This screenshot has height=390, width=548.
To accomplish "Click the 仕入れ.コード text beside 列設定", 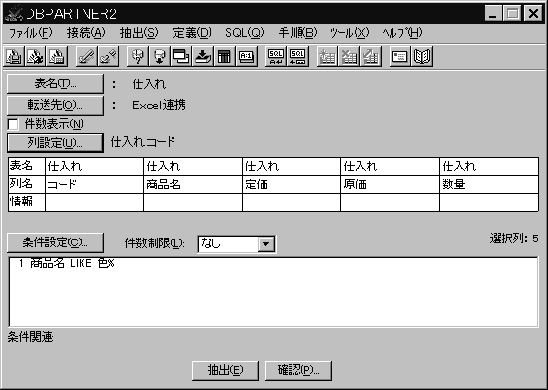I will pyautogui.click(x=143, y=142).
